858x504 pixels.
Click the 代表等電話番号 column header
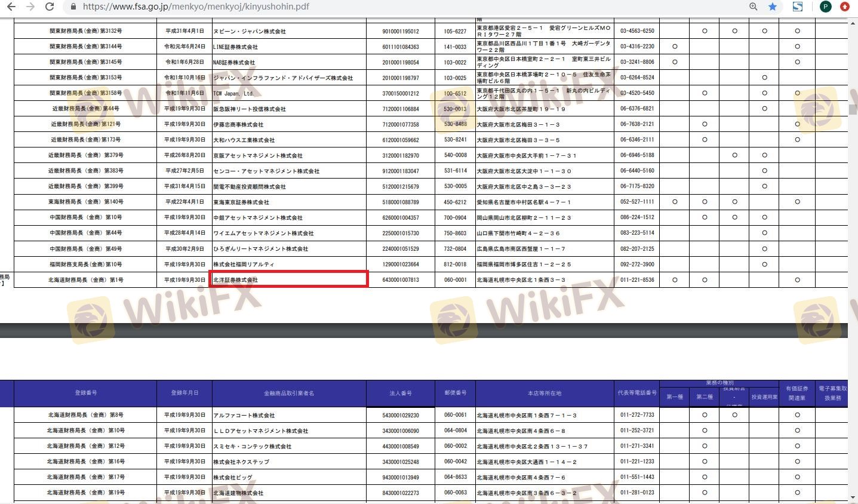pyautogui.click(x=637, y=393)
